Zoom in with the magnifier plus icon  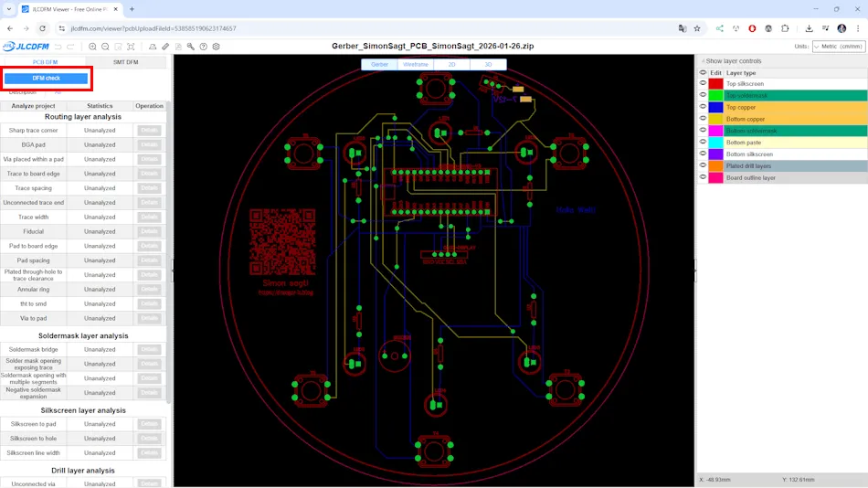pos(92,47)
